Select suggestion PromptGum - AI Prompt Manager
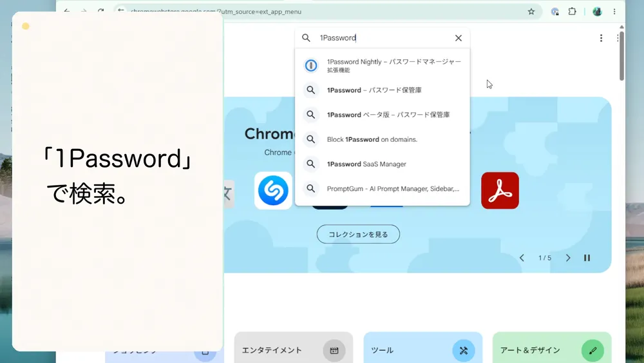644x363 pixels. (383, 189)
